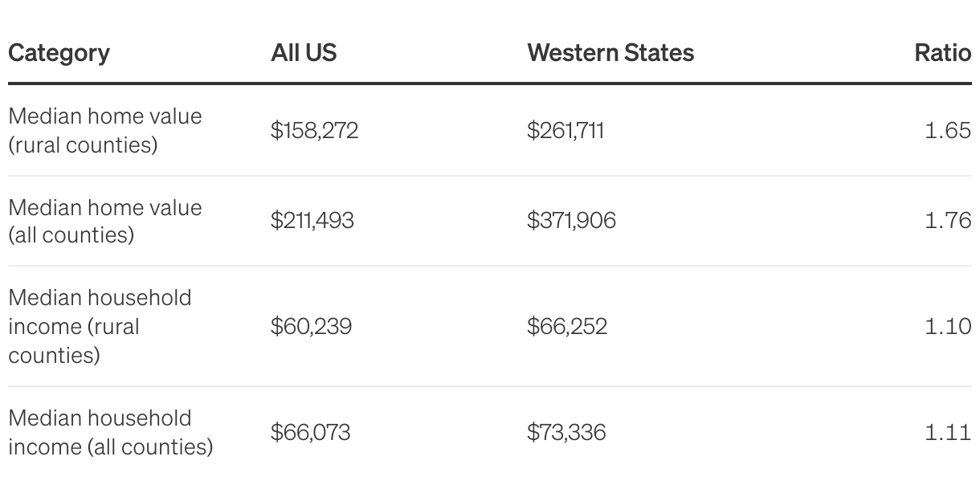The width and height of the screenshot is (980, 485).
Task: Click the 1.76 ratio value
Action: click(x=948, y=221)
